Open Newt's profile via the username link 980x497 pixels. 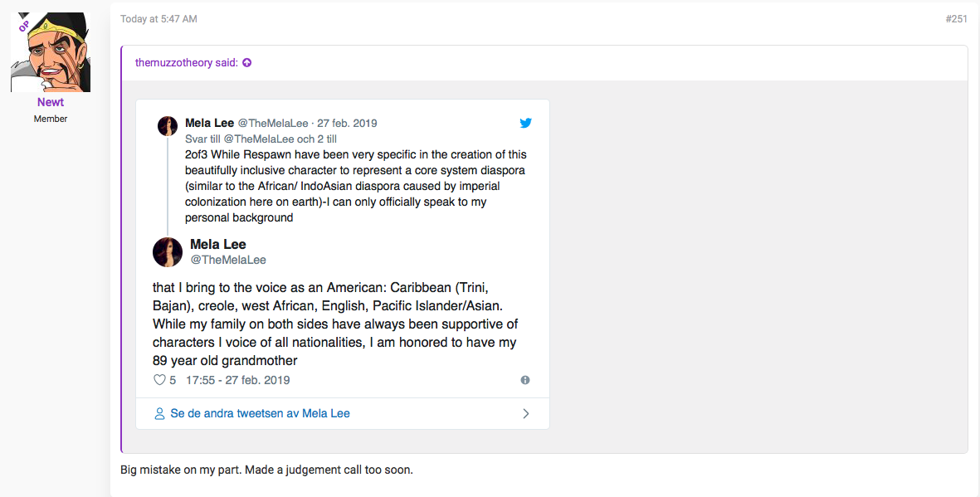coord(51,102)
